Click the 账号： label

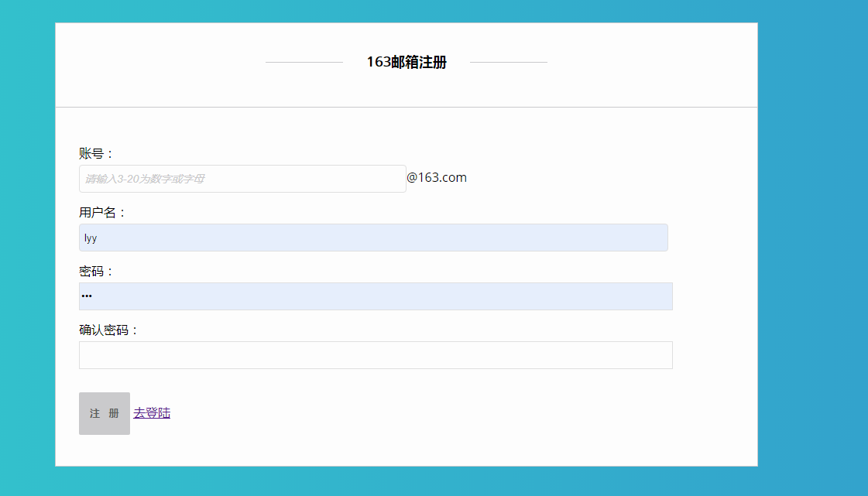[96, 153]
